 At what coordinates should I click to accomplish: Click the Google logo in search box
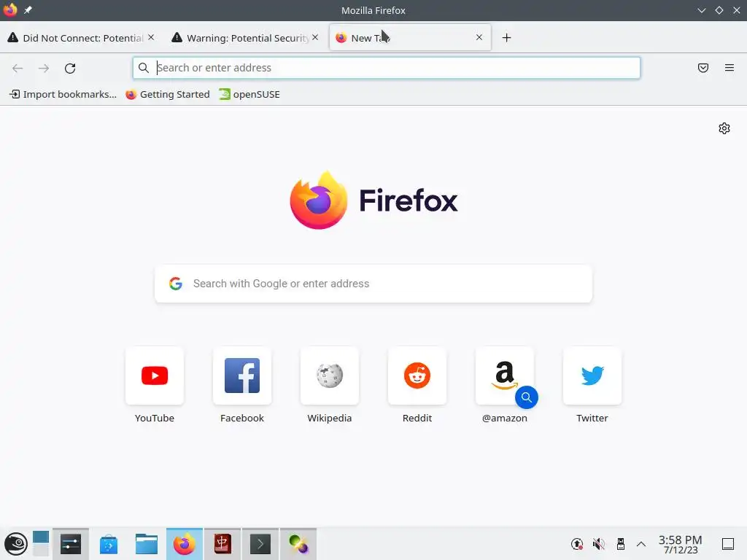[176, 284]
